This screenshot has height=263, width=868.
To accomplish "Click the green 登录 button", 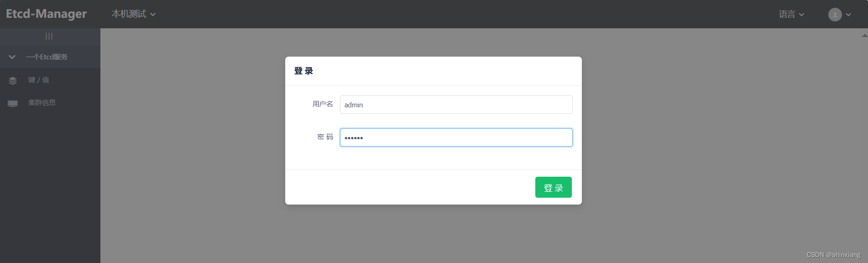I will pos(553,187).
